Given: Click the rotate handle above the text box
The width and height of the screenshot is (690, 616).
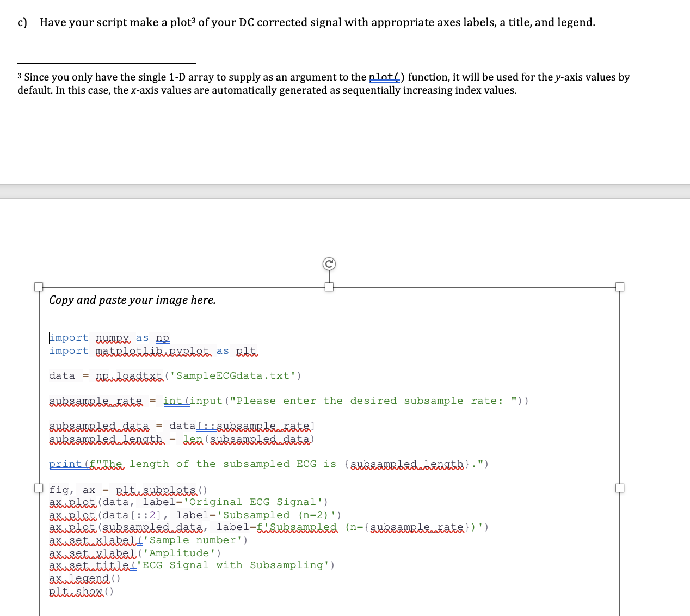Looking at the screenshot, I should tap(329, 263).
